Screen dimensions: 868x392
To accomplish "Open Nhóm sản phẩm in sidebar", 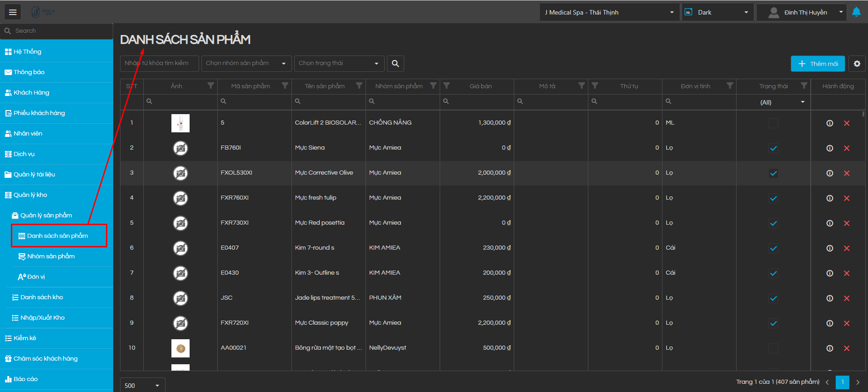I will click(51, 256).
